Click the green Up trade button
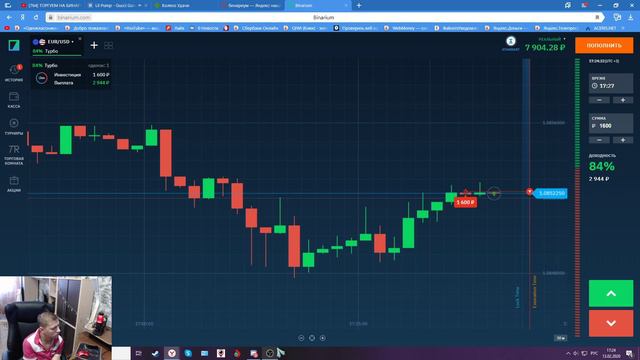This screenshot has width=640, height=360. (x=611, y=293)
